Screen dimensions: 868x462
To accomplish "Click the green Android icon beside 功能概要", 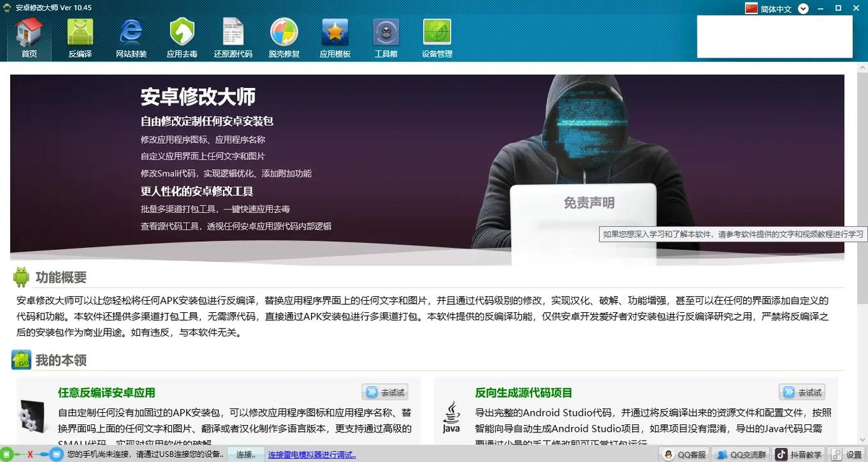I will pyautogui.click(x=21, y=277).
